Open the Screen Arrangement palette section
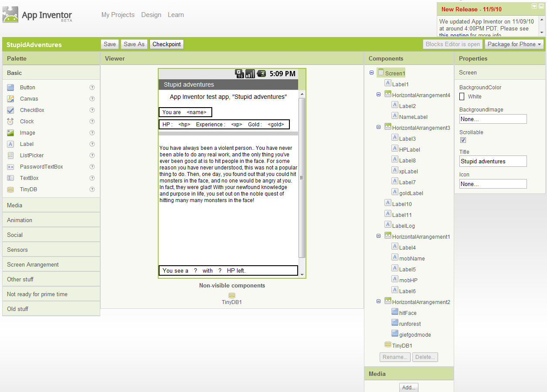 [x=51, y=264]
